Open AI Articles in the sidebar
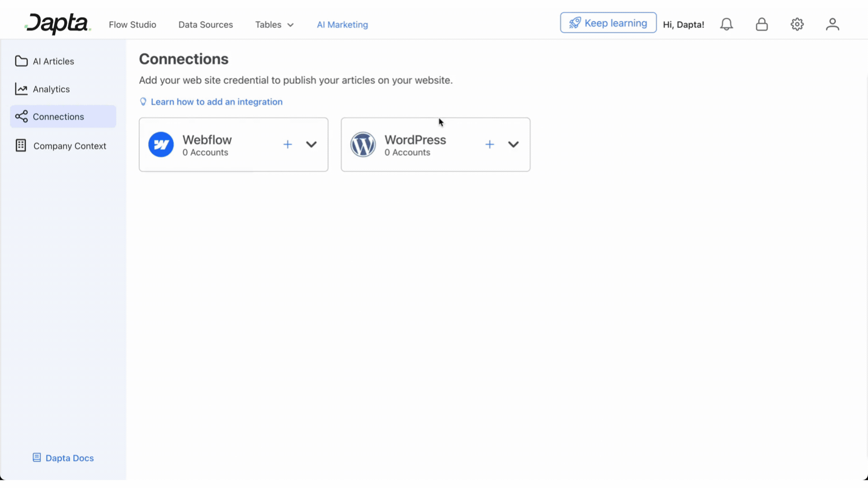The height and width of the screenshot is (488, 868). point(53,61)
